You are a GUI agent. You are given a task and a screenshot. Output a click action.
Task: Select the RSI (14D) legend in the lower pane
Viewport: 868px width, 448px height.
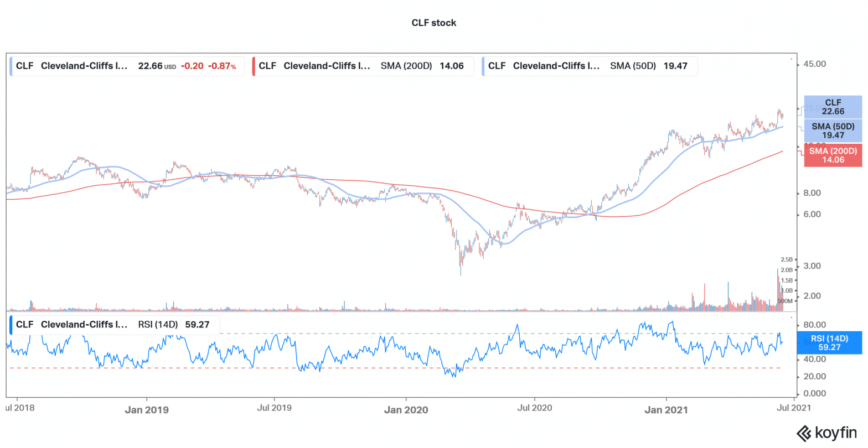(x=114, y=325)
